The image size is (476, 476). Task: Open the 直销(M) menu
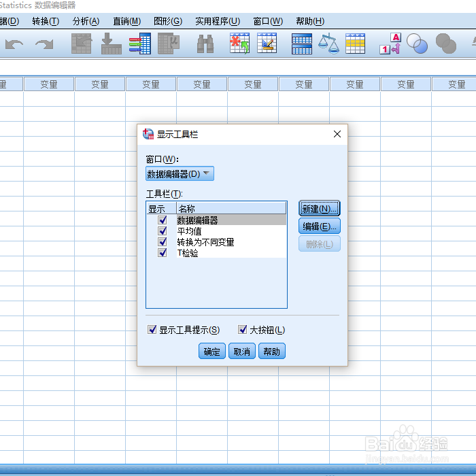pyautogui.click(x=127, y=21)
